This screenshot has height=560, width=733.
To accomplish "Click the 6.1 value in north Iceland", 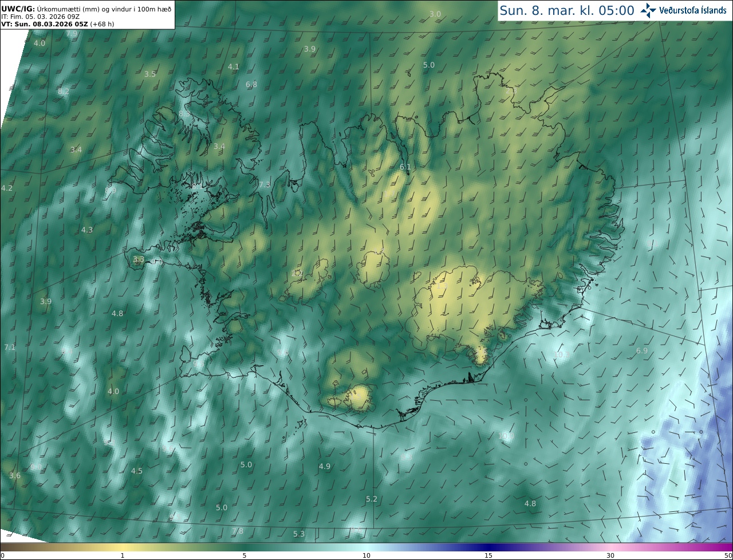I will point(405,167).
